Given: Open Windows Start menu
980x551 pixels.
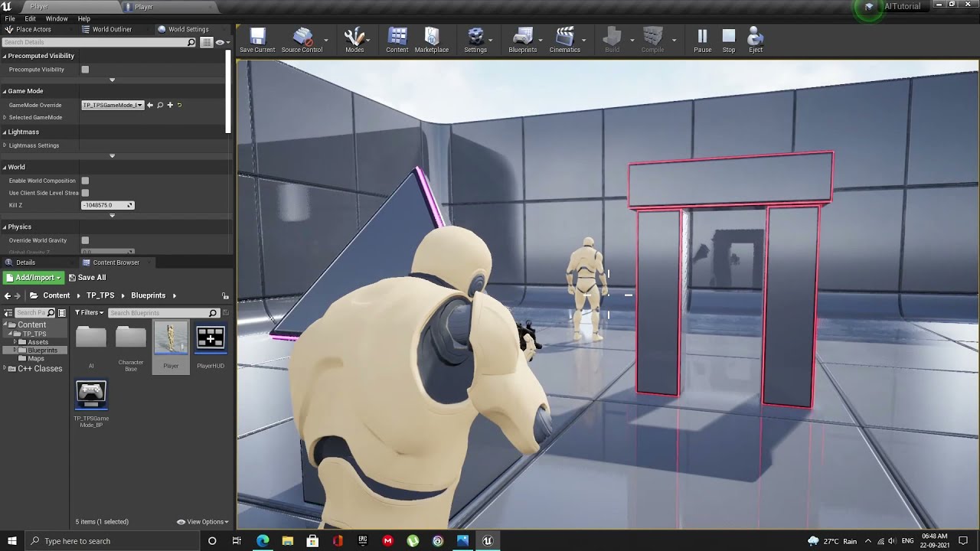Looking at the screenshot, I should point(11,541).
